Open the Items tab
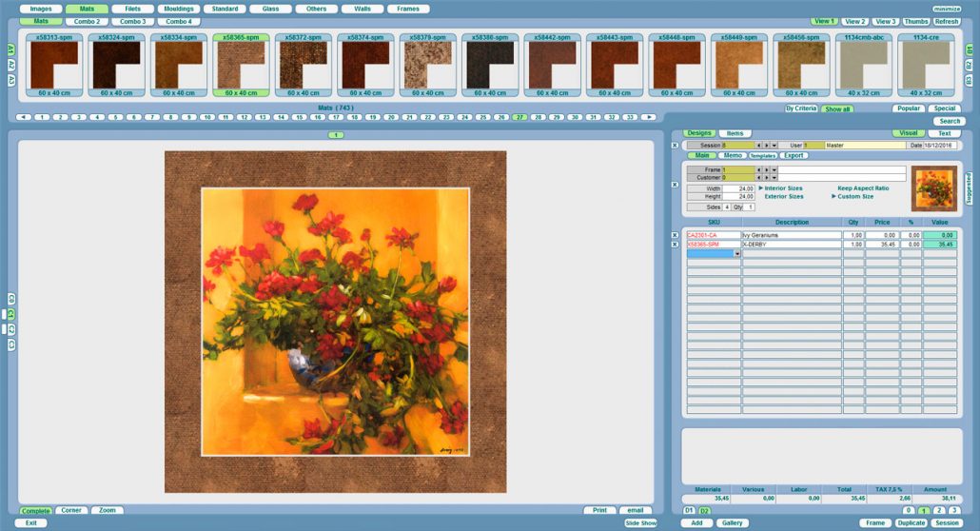Viewport: 980px width, 531px height. pos(735,133)
